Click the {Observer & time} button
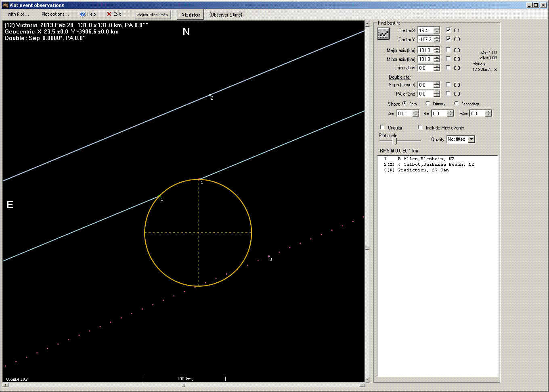Image resolution: width=549 pixels, height=392 pixels. coord(226,15)
